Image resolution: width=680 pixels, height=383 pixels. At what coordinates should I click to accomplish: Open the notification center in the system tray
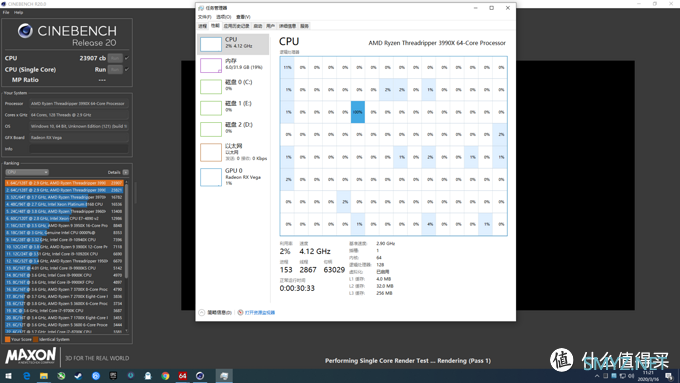pyautogui.click(x=668, y=376)
